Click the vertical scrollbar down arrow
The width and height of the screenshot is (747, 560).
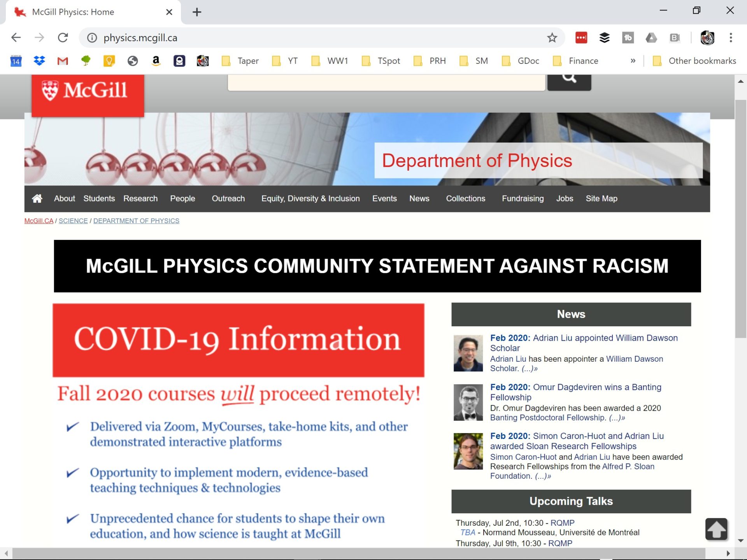click(740, 541)
